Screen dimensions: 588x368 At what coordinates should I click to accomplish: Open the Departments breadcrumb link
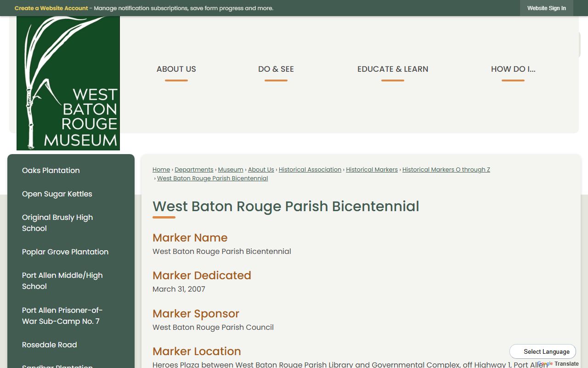coord(194,170)
